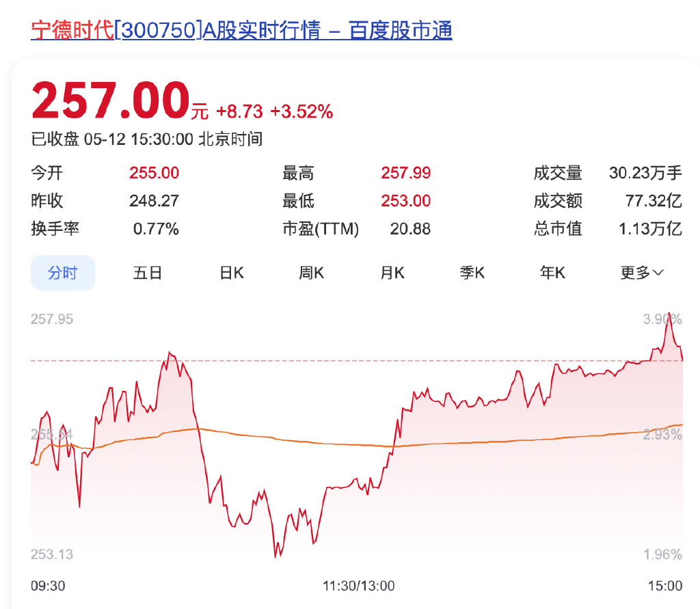
Task: Click the 09:30 time axis label
Action: (x=48, y=585)
